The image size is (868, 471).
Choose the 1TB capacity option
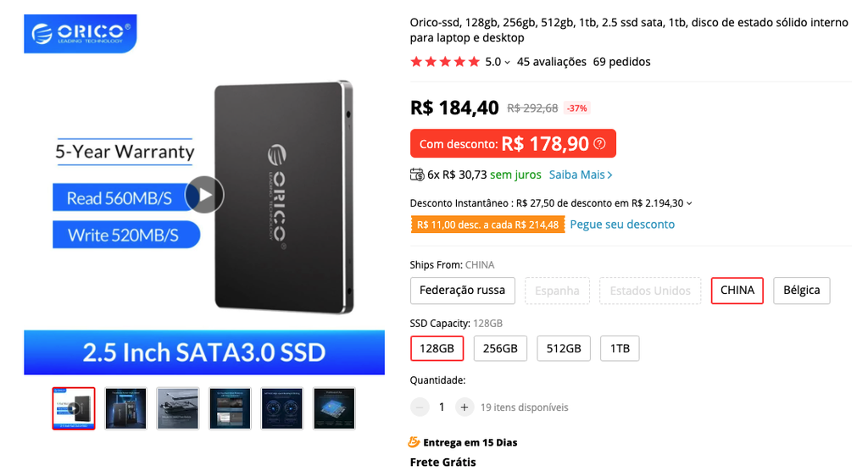[x=620, y=349]
